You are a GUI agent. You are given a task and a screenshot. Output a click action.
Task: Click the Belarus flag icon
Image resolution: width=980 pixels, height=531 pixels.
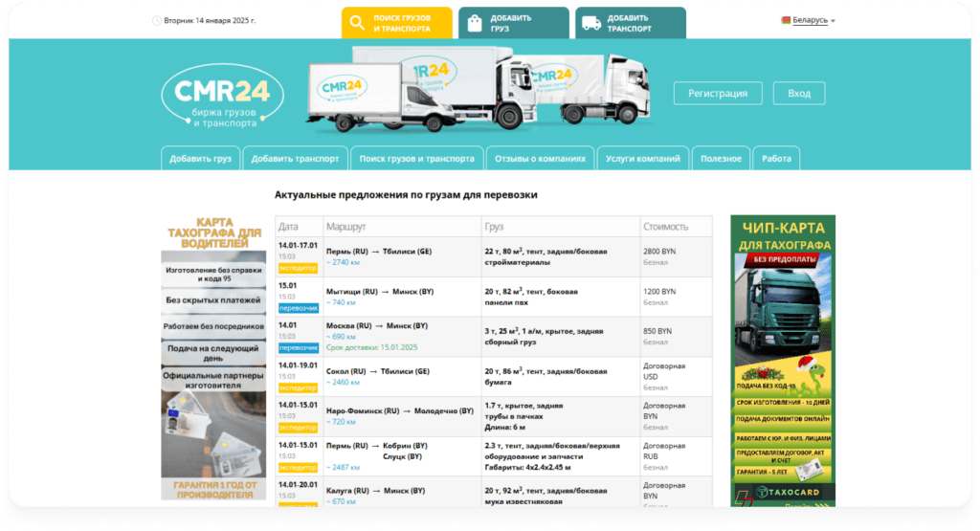787,20
